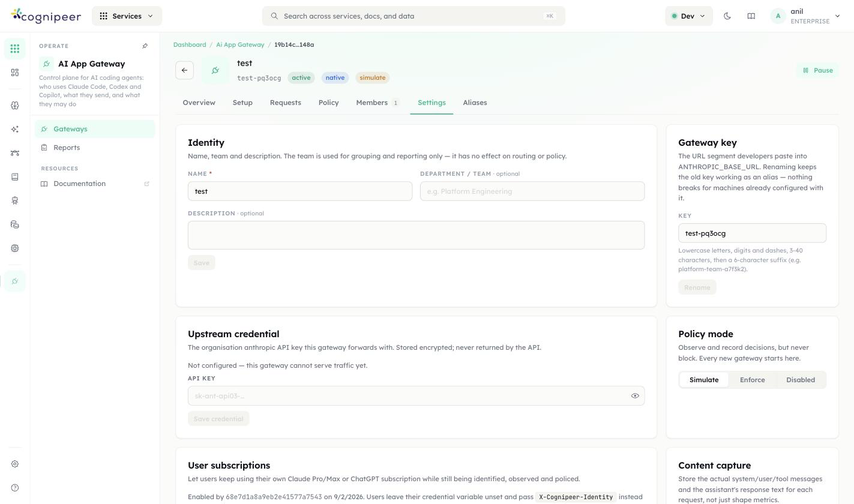The height and width of the screenshot is (504, 854).
Task: Switch to the Policy tab
Action: pyautogui.click(x=328, y=103)
